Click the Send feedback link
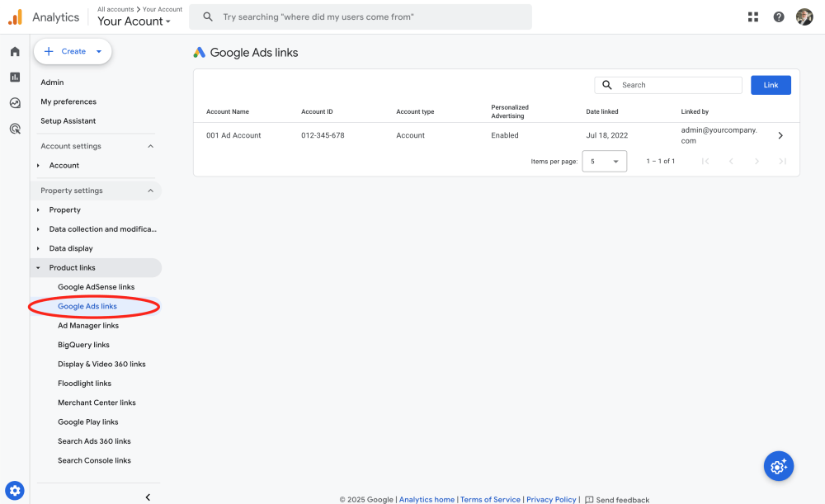 622,500
